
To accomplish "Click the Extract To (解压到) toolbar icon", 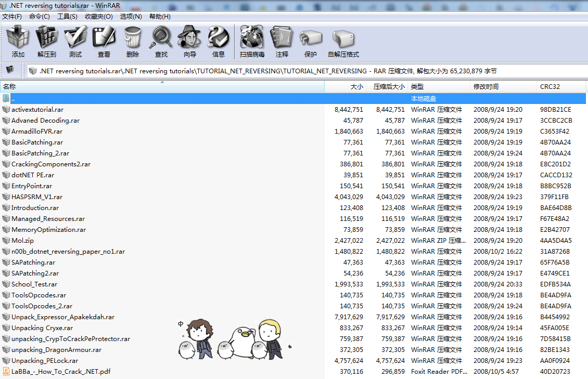I will coord(46,37).
